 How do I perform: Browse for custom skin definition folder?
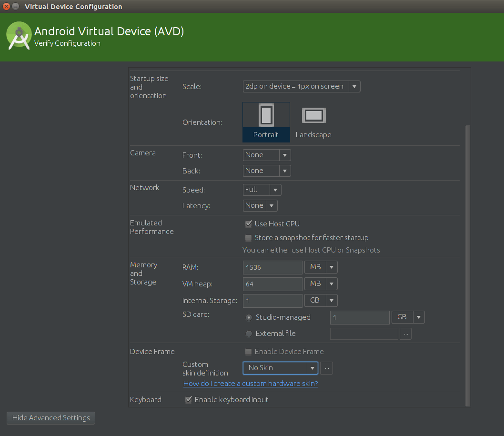[x=327, y=368]
